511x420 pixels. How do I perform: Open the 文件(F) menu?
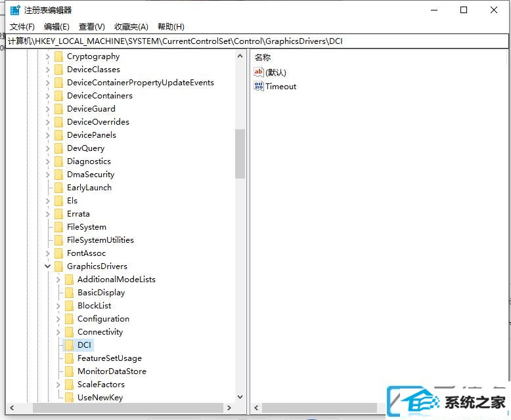[x=22, y=27]
